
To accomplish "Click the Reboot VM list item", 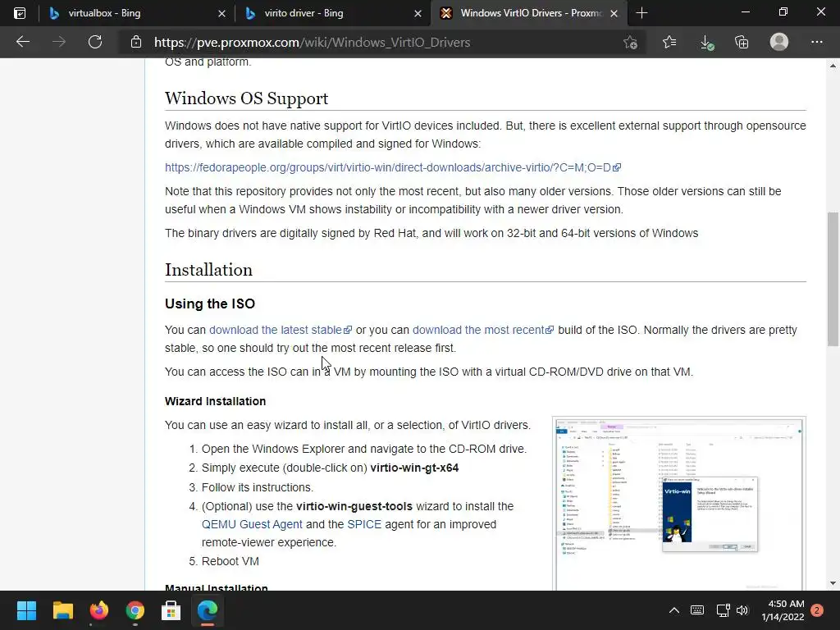I will (231, 561).
